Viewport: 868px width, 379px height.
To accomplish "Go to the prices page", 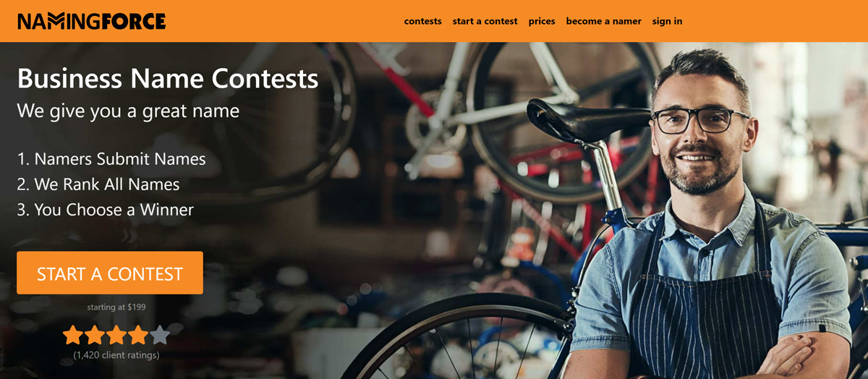I will tap(542, 21).
